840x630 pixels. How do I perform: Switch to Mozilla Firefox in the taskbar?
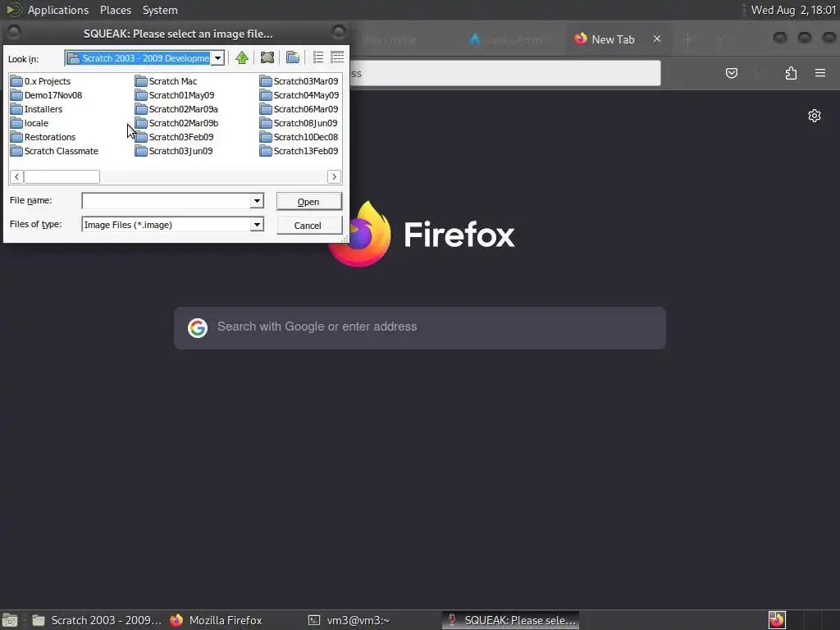coord(217,620)
